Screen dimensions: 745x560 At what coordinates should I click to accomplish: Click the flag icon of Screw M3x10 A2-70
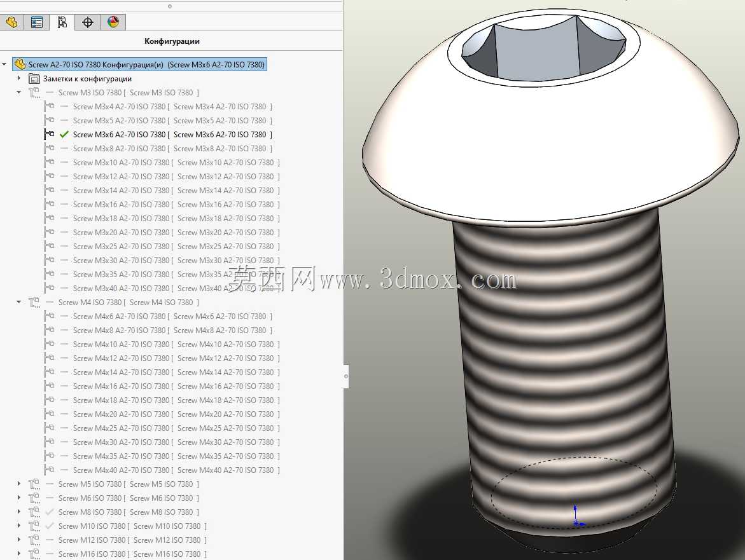[x=49, y=162]
